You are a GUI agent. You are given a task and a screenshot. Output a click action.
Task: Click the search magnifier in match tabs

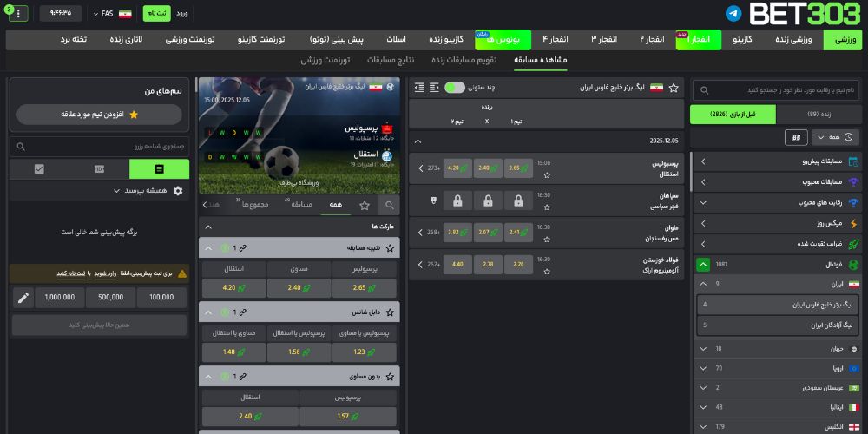pos(390,205)
